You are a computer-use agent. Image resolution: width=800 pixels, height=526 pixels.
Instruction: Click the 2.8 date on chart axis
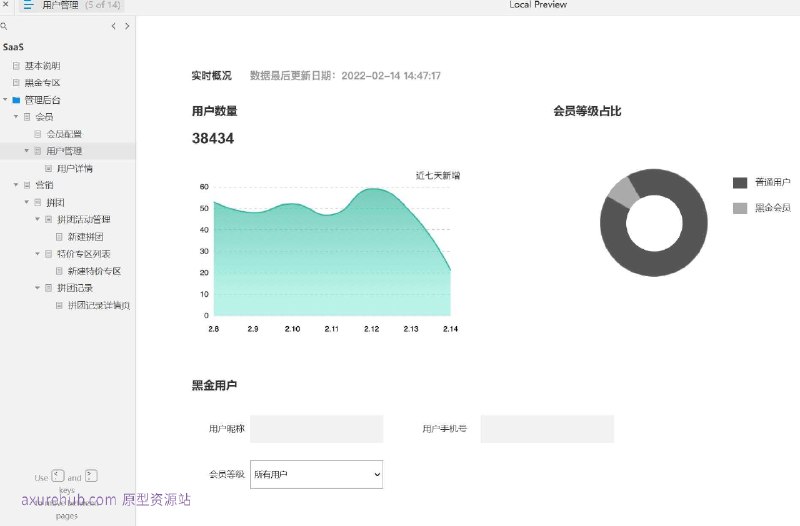213,329
